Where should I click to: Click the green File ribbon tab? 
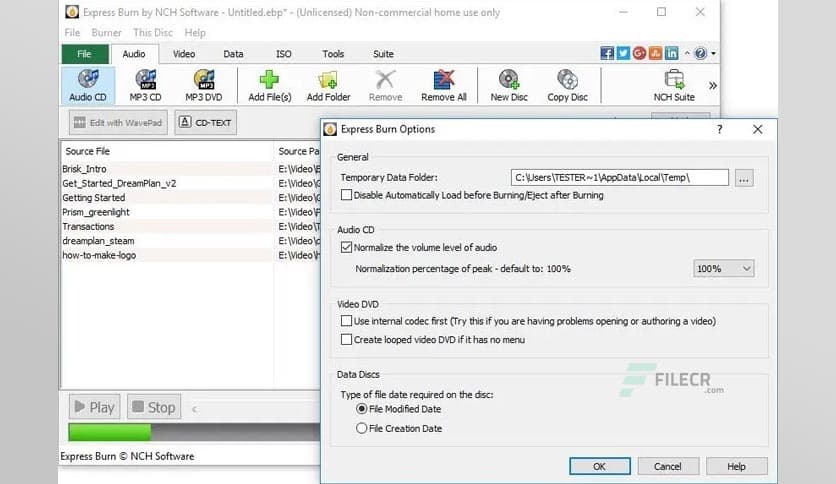[x=85, y=54]
